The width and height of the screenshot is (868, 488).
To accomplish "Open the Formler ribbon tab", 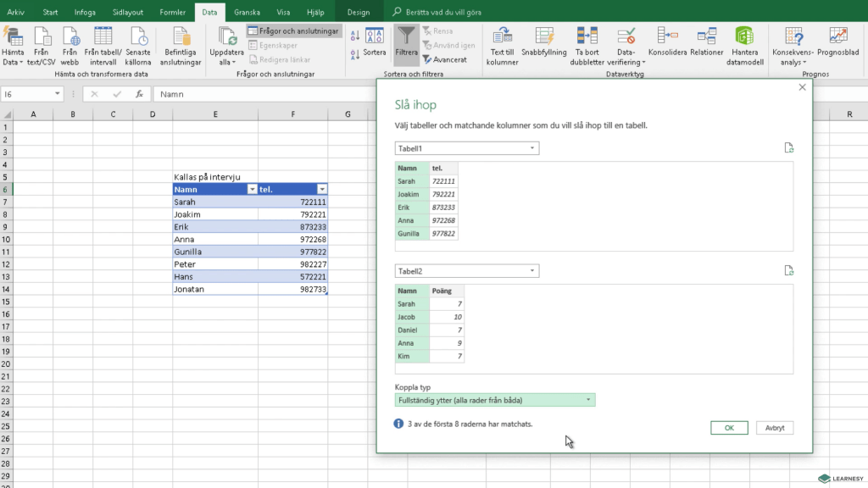I will tap(173, 13).
